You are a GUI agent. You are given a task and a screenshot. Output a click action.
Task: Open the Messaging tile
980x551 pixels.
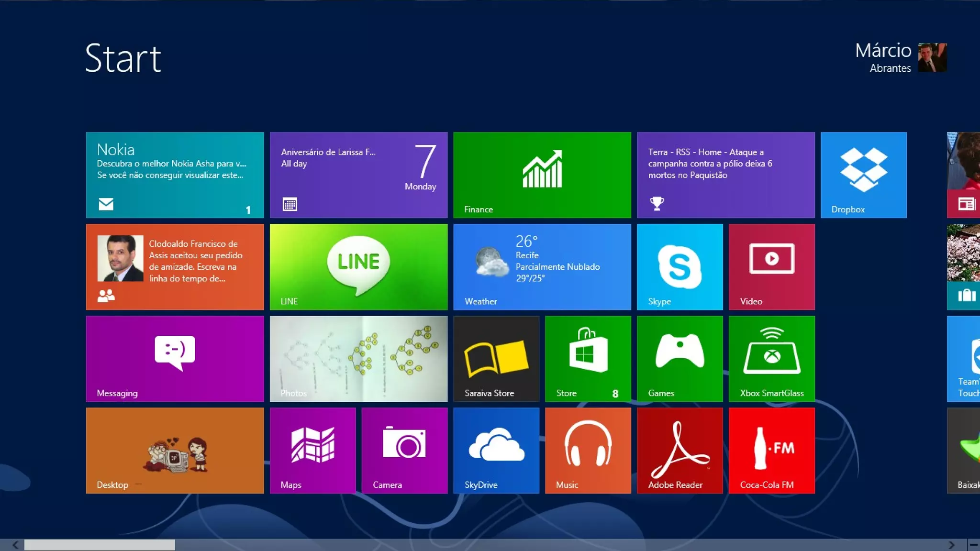(175, 358)
